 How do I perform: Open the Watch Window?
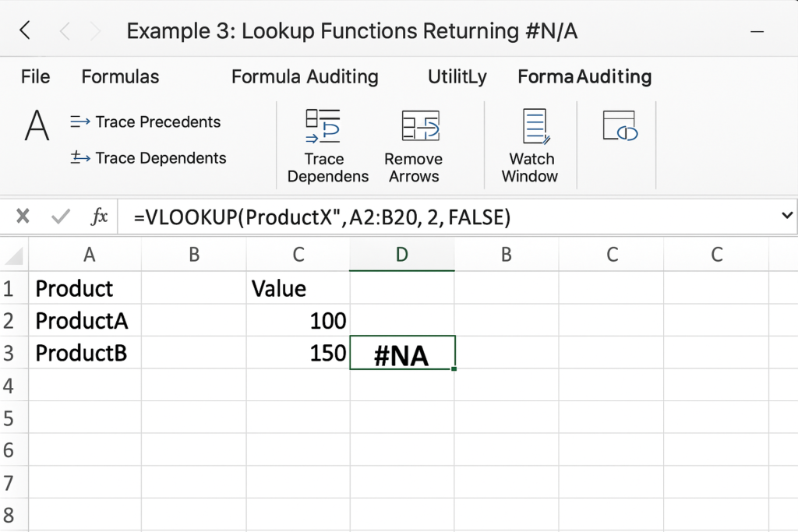coord(535,126)
